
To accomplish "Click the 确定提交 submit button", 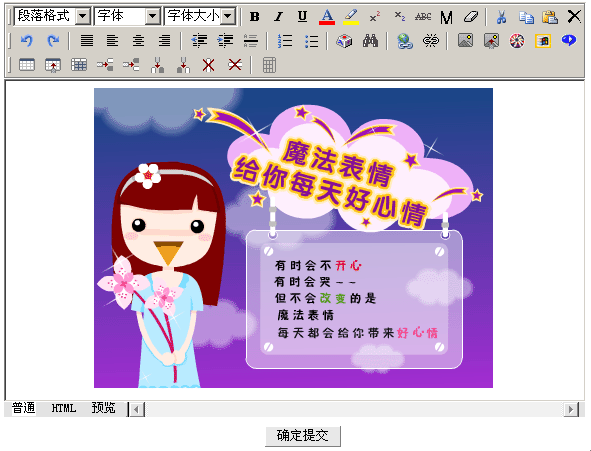I will click(303, 436).
